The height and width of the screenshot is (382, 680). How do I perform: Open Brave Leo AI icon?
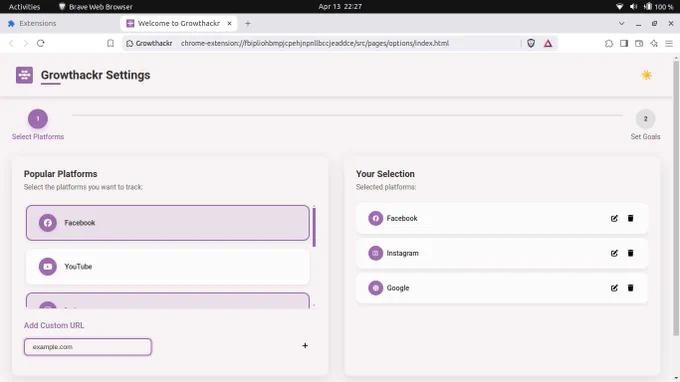(654, 43)
